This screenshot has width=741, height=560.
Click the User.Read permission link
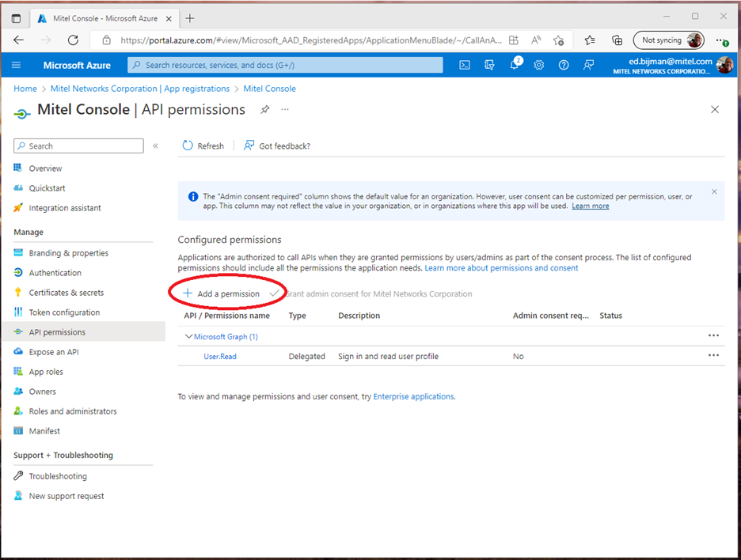pos(220,357)
